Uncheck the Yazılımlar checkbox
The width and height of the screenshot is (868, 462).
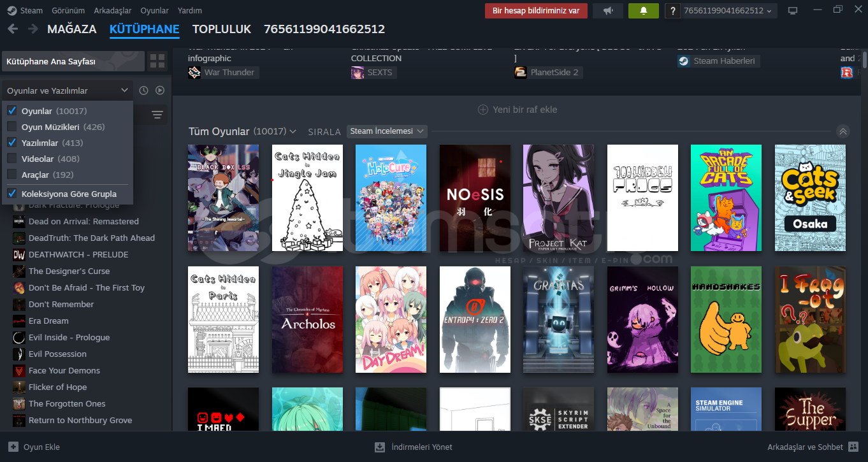coord(12,143)
